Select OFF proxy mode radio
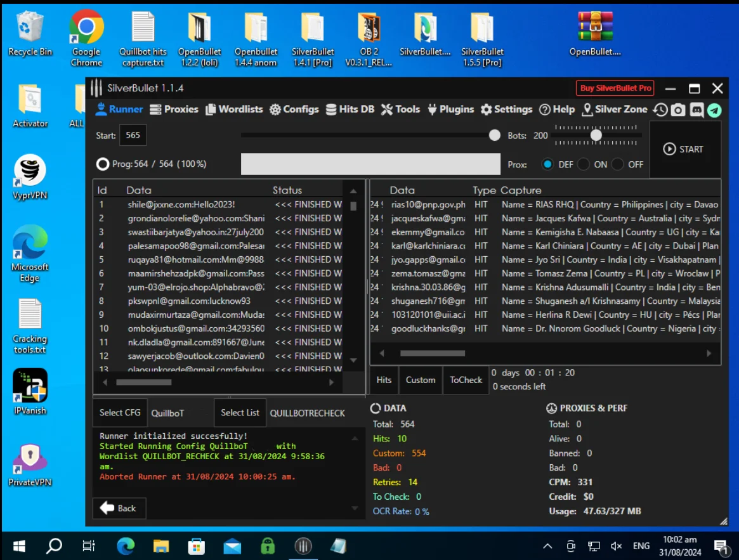The width and height of the screenshot is (739, 560). (x=617, y=164)
